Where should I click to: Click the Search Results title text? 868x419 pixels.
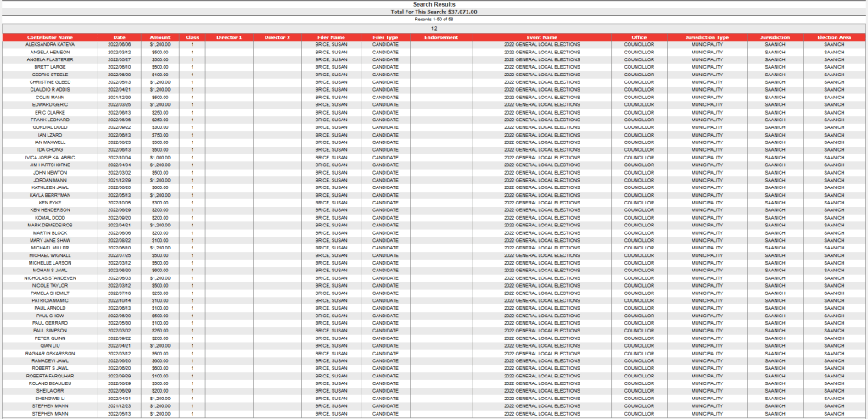[434, 4]
